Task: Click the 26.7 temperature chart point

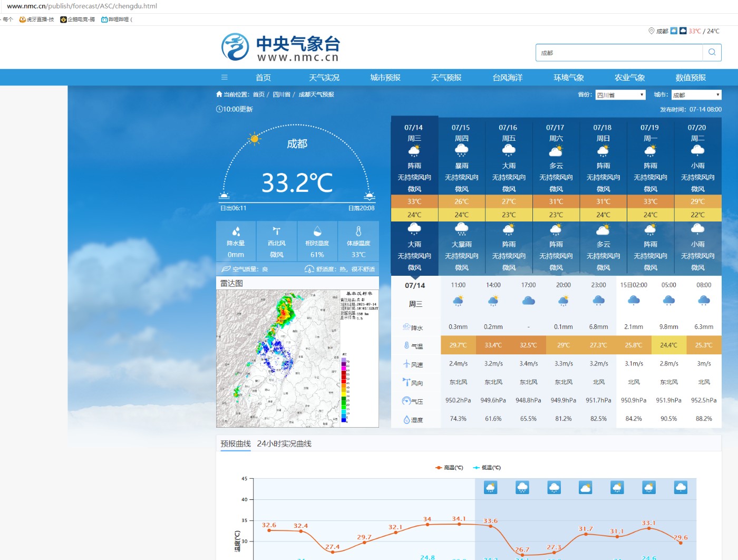Action: click(522, 555)
